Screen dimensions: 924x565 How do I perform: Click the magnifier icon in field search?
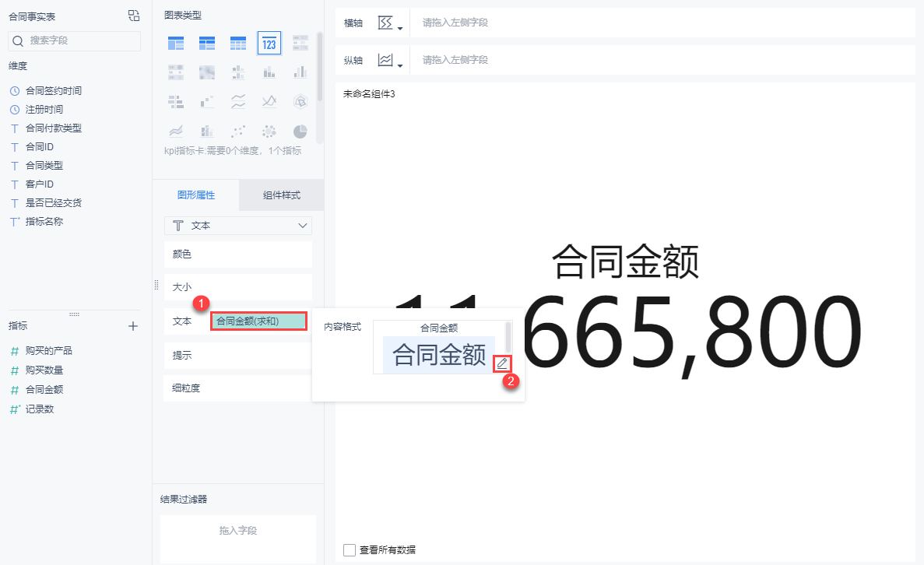coord(18,40)
